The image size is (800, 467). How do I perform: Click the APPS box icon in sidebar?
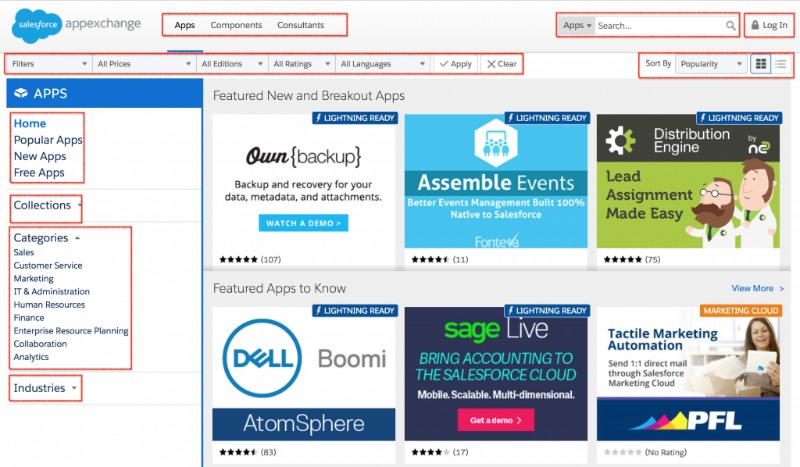pos(21,93)
